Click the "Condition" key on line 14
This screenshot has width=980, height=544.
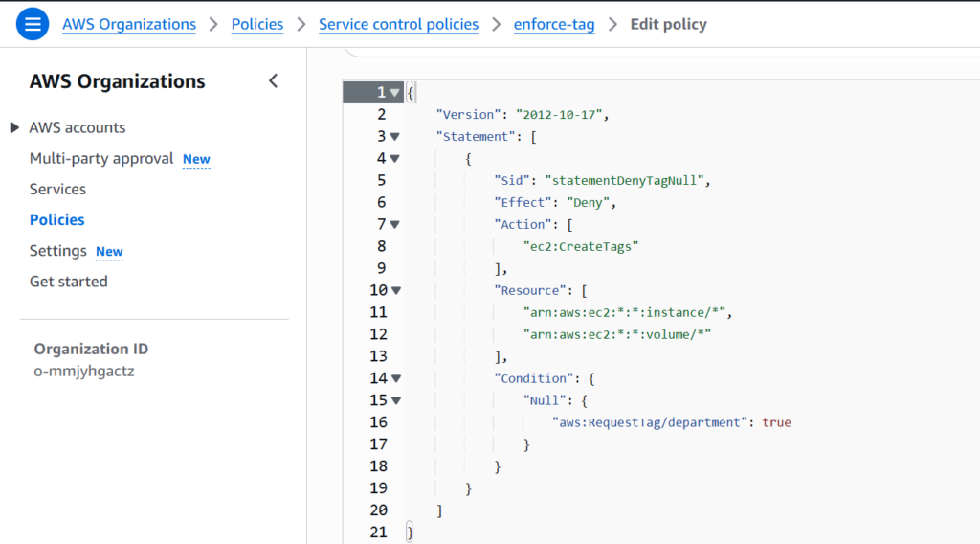(534, 378)
